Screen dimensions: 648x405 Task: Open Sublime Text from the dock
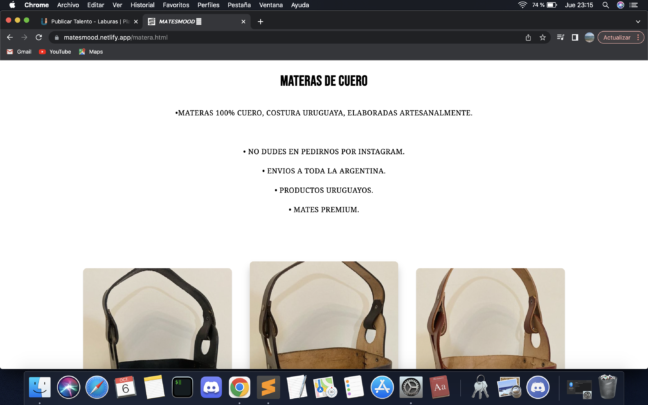click(267, 386)
